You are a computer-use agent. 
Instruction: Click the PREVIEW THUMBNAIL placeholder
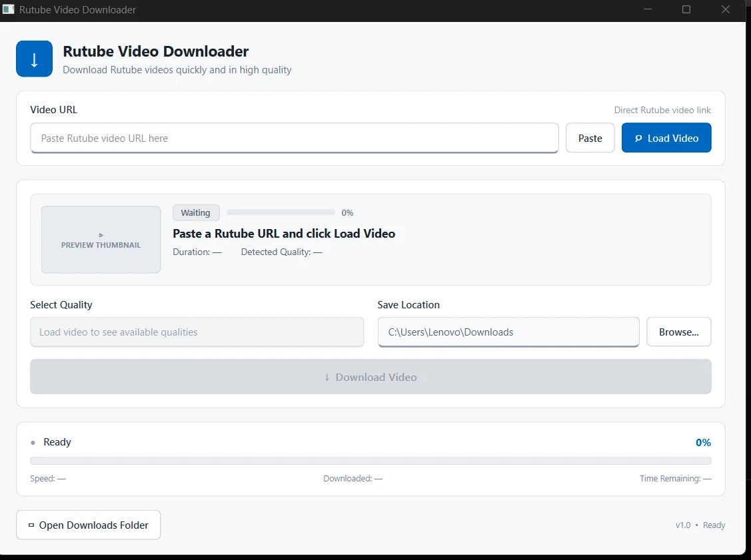pos(101,240)
